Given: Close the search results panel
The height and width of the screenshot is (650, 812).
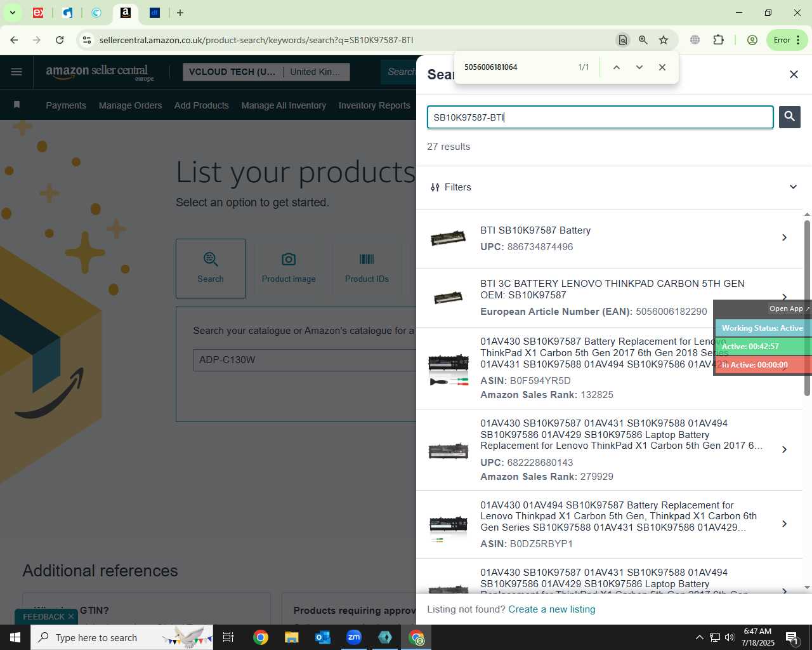Looking at the screenshot, I should point(794,74).
